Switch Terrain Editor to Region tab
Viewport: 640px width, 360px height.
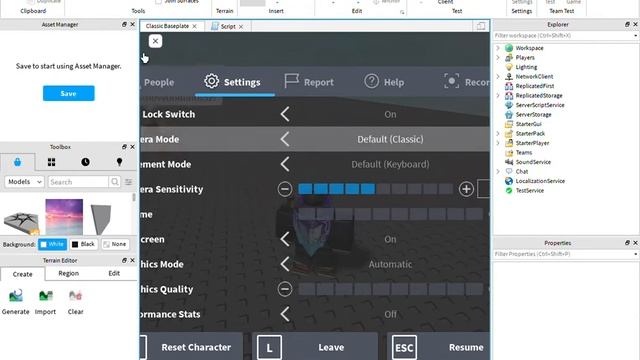(x=69, y=273)
